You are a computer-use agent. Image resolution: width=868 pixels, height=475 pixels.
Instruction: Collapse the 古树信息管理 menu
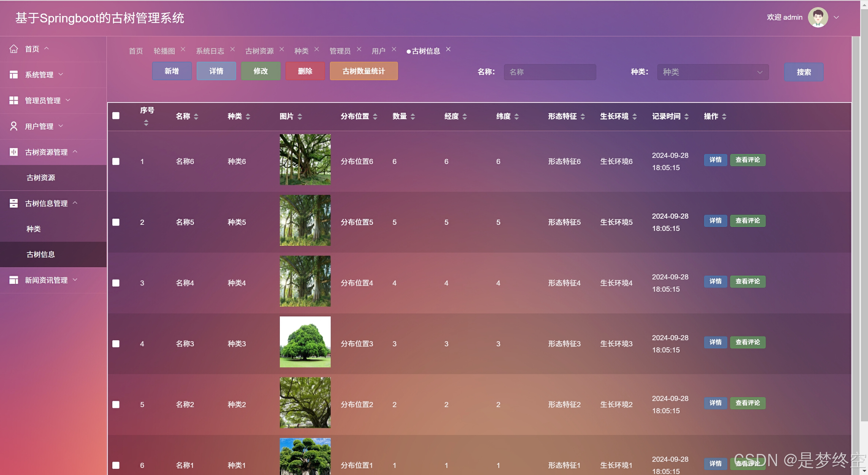(x=75, y=203)
